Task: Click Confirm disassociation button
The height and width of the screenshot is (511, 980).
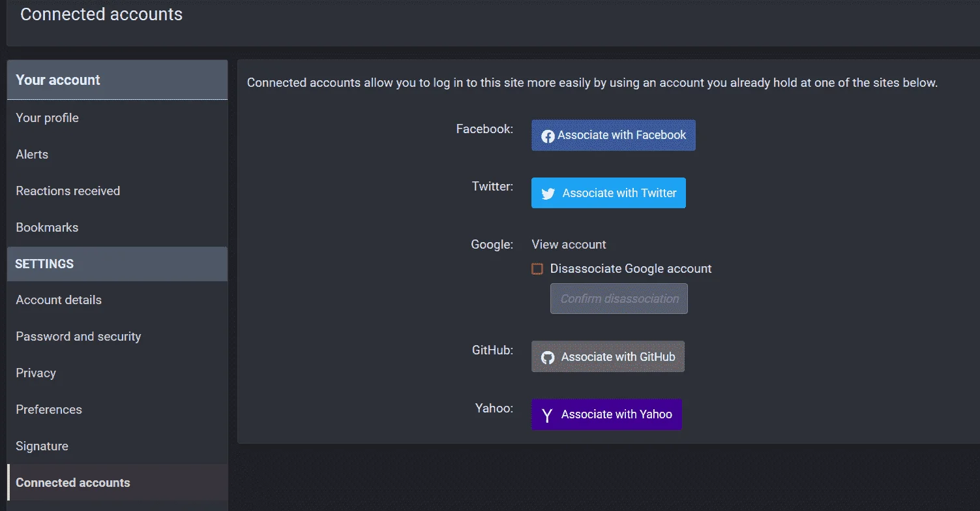Action: (619, 299)
